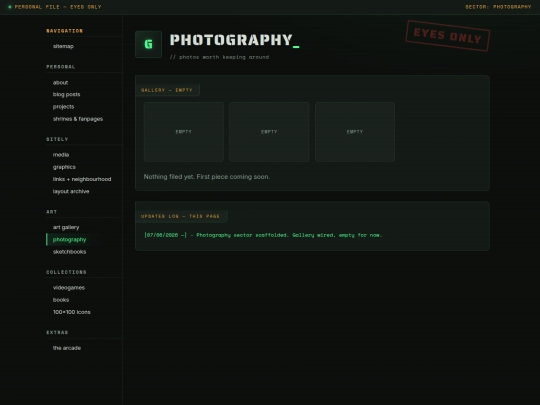Click the NAVIGATION sidebar heading

[64, 31]
